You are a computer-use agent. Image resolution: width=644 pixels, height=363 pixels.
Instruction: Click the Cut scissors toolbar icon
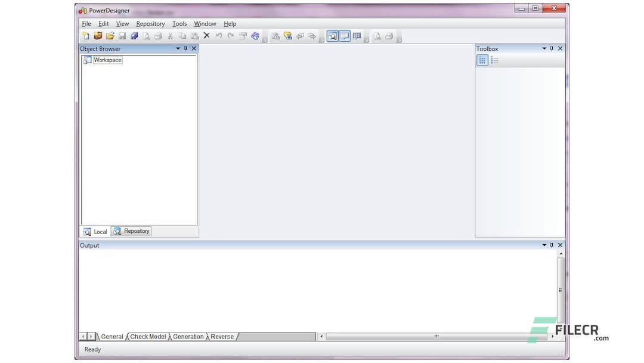tap(171, 36)
